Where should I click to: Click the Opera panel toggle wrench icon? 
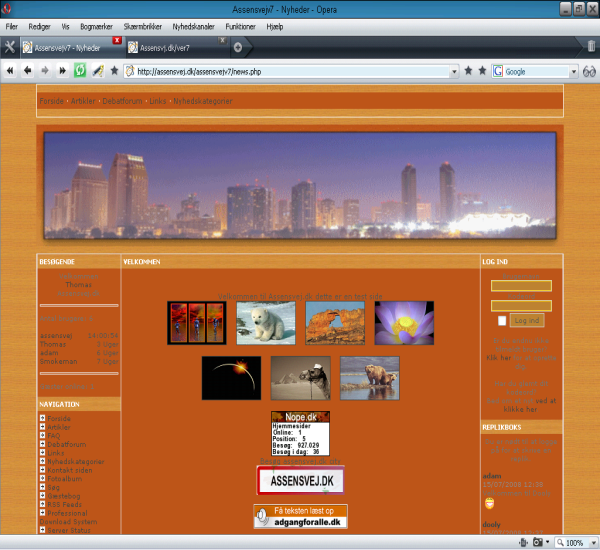click(x=10, y=47)
